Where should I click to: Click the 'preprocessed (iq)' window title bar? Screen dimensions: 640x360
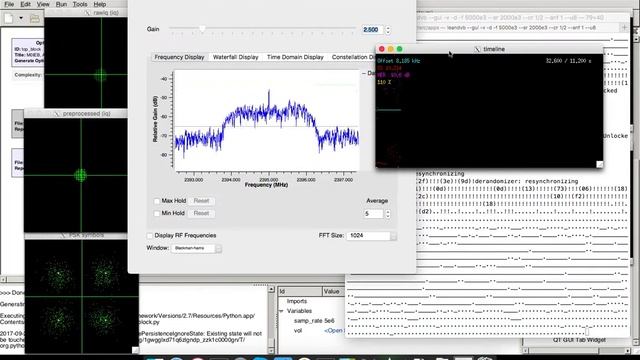(76, 113)
